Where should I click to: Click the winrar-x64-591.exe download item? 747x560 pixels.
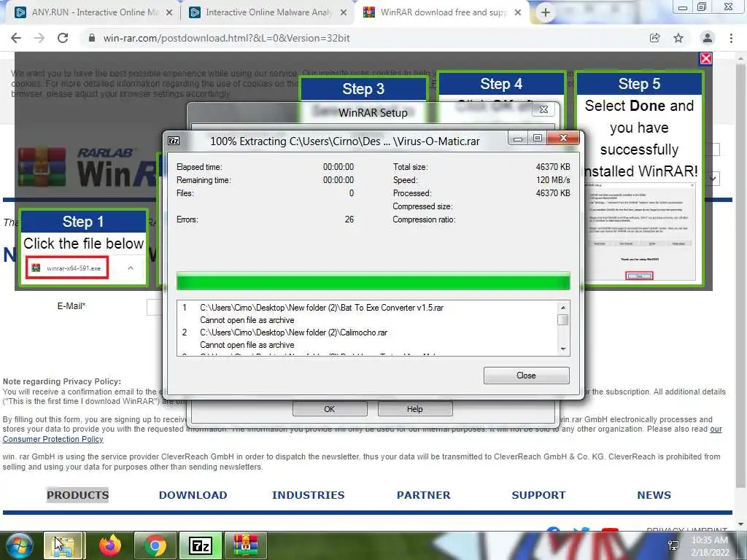click(x=67, y=268)
